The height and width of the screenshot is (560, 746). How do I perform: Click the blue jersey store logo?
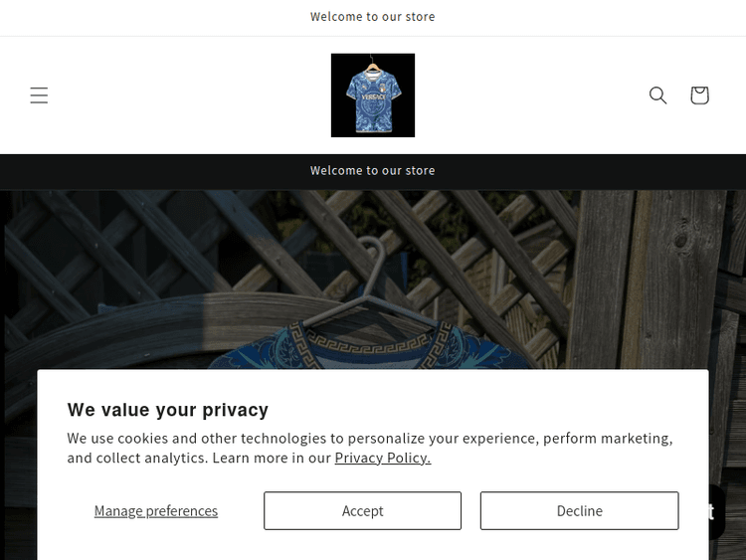373,95
